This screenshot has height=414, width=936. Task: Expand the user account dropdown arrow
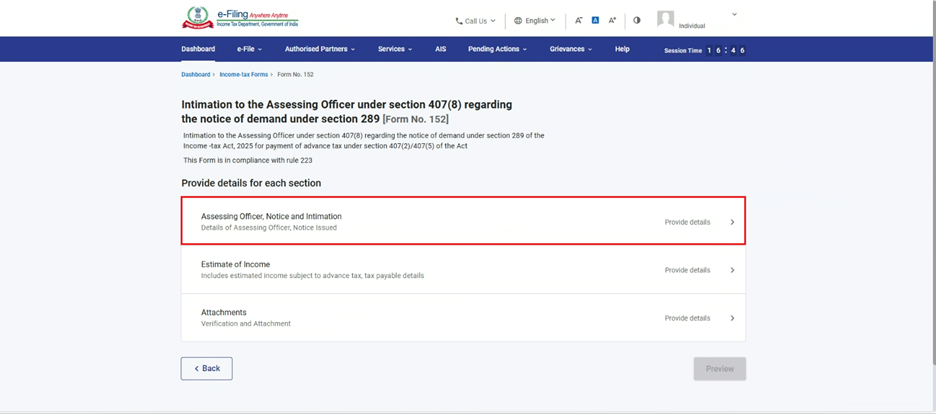point(735,15)
